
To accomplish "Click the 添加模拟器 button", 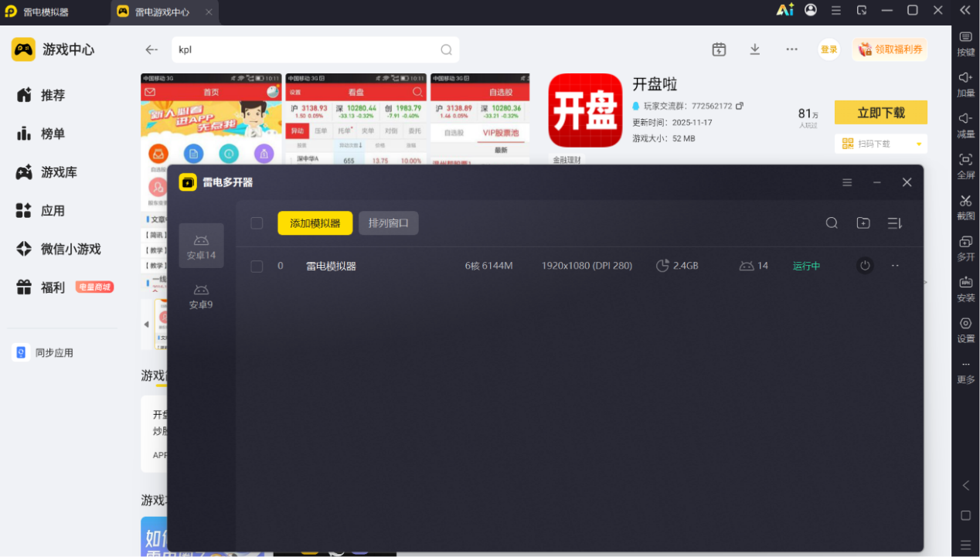I will [315, 223].
